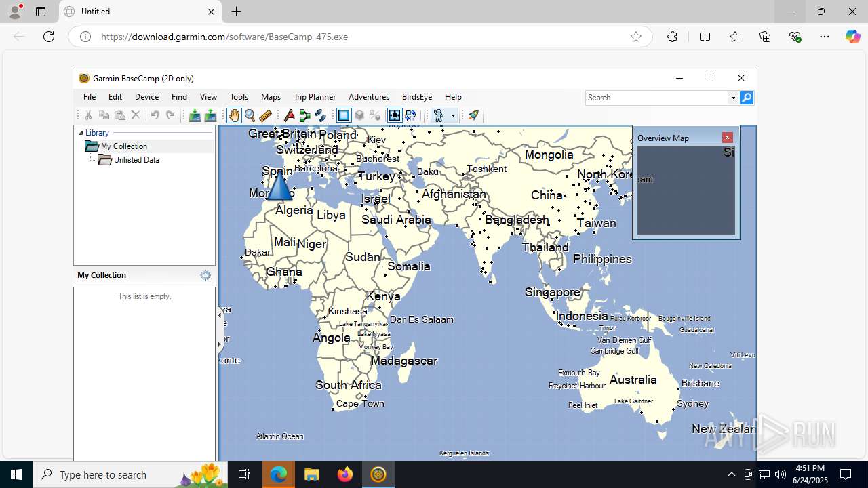Viewport: 868px width, 488px height.
Task: Click the favorite star in address bar
Action: (x=635, y=37)
